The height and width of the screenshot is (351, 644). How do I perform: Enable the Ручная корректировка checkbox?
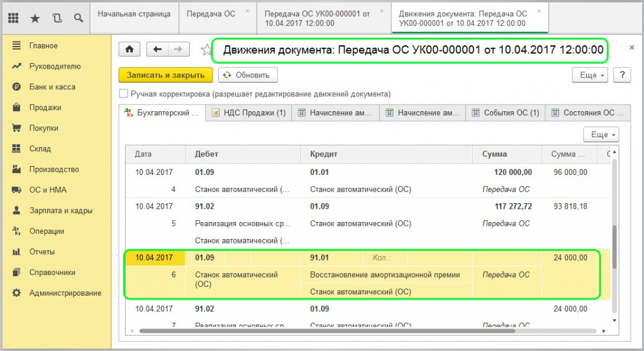pyautogui.click(x=124, y=94)
